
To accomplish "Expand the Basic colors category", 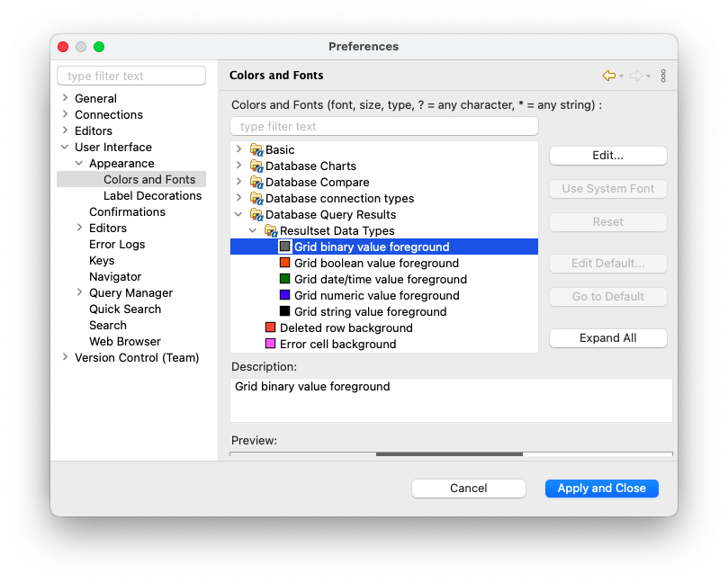I will [x=238, y=149].
